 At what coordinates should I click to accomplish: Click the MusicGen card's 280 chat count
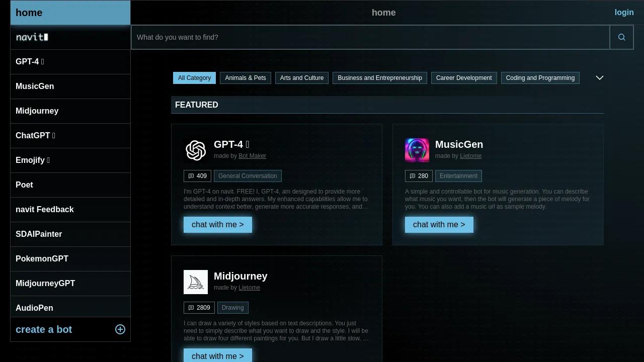coord(419,176)
